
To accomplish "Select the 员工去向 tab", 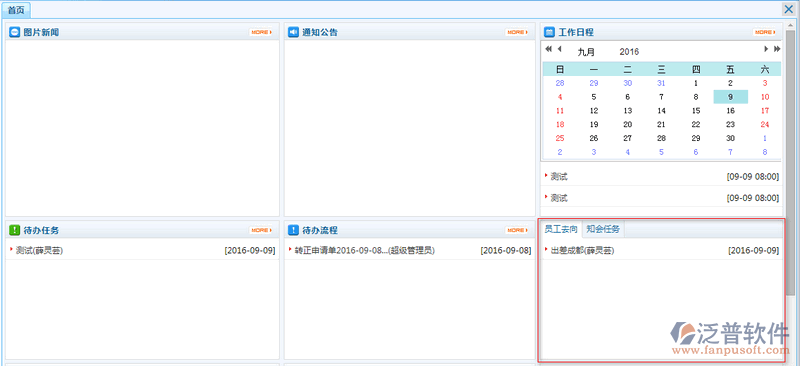I will point(561,229).
